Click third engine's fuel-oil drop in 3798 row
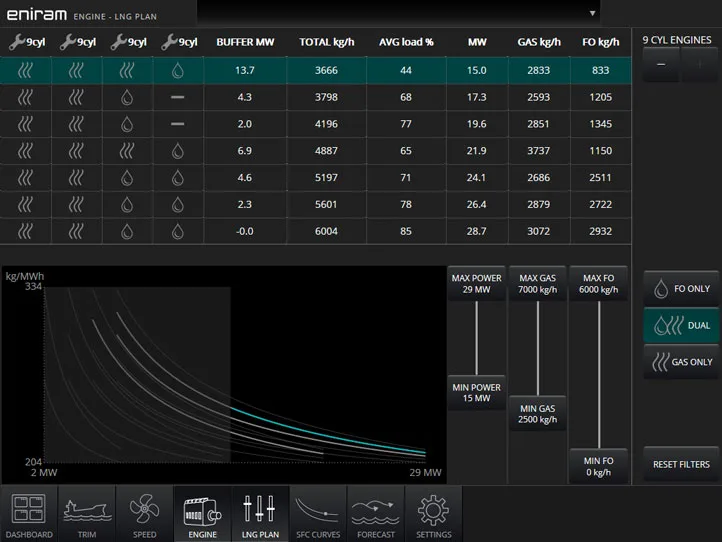The image size is (722, 542). pos(127,98)
